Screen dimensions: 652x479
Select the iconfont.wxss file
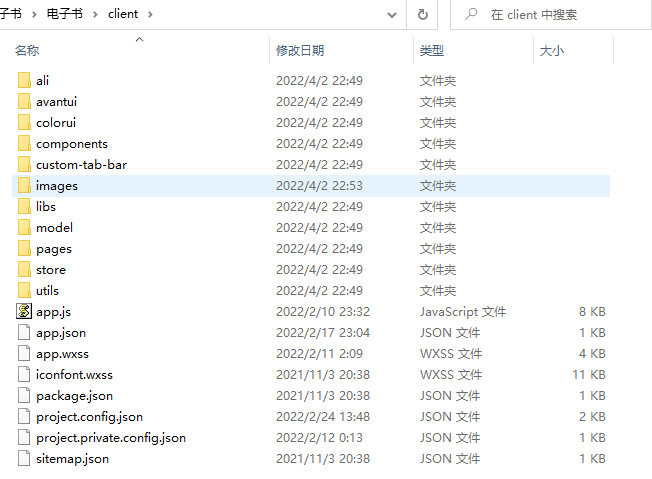coord(74,374)
